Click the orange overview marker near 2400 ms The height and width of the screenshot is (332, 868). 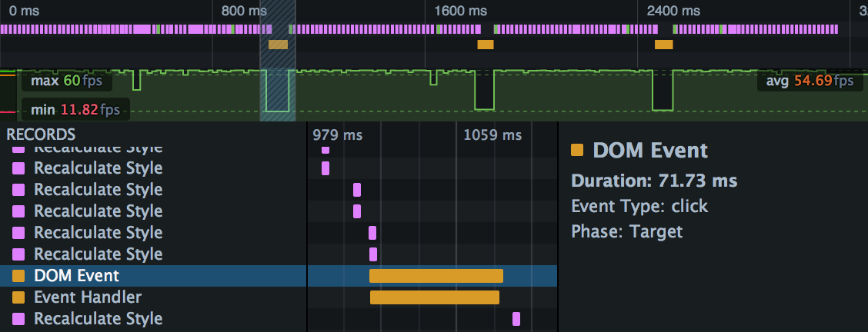point(663,45)
